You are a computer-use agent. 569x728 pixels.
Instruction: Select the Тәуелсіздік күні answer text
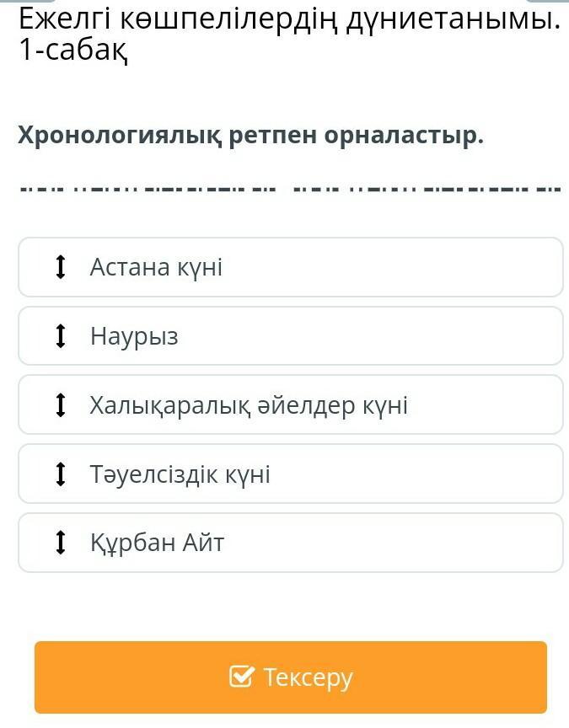pyautogui.click(x=180, y=474)
